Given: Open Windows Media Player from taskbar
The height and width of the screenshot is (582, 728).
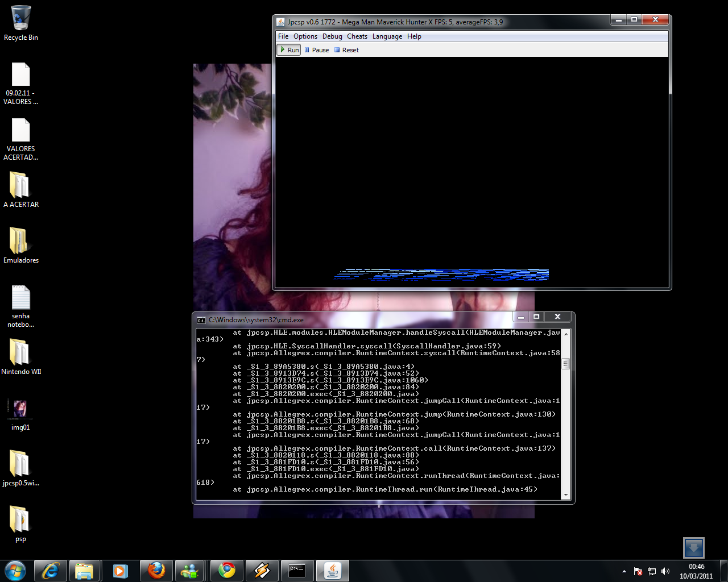Looking at the screenshot, I should [120, 571].
